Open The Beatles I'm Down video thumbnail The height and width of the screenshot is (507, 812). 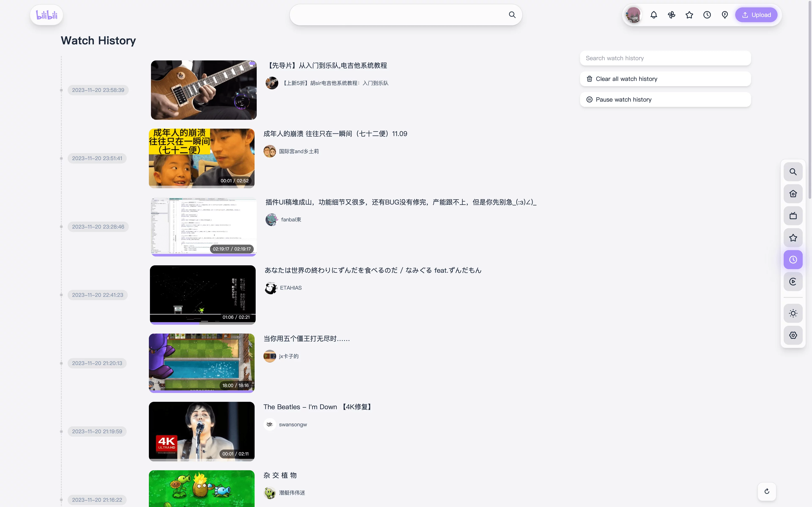click(x=202, y=431)
